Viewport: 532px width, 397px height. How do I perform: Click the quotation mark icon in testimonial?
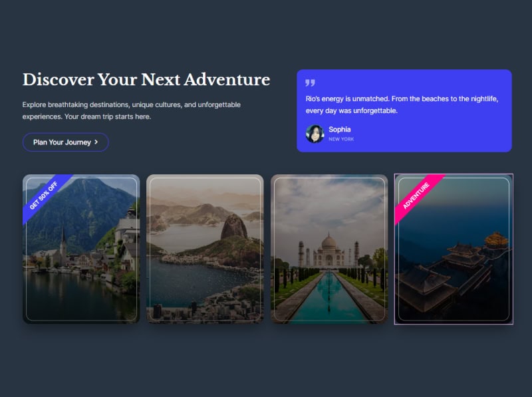coord(310,82)
